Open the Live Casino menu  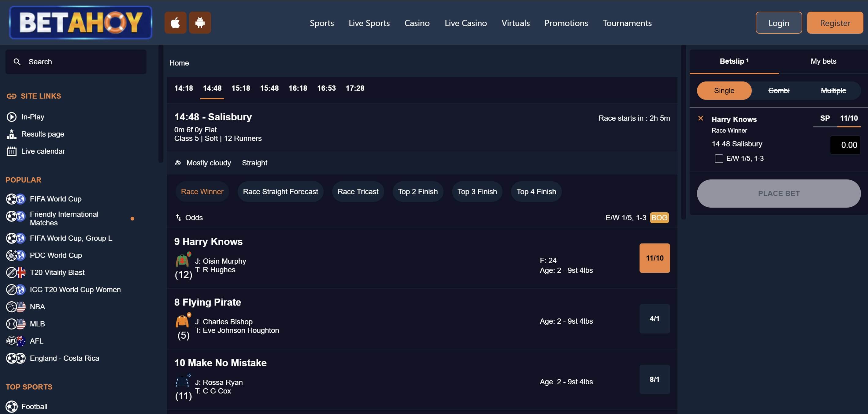click(465, 23)
